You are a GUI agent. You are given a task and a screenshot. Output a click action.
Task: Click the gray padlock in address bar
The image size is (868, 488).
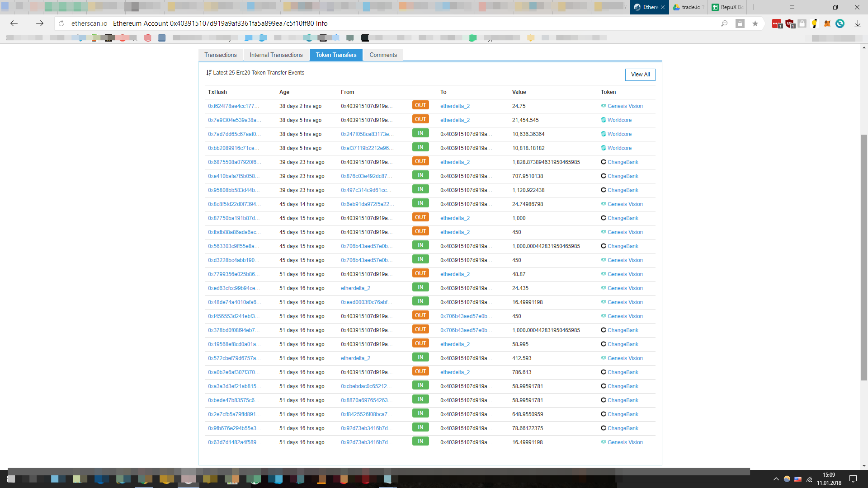tap(740, 23)
